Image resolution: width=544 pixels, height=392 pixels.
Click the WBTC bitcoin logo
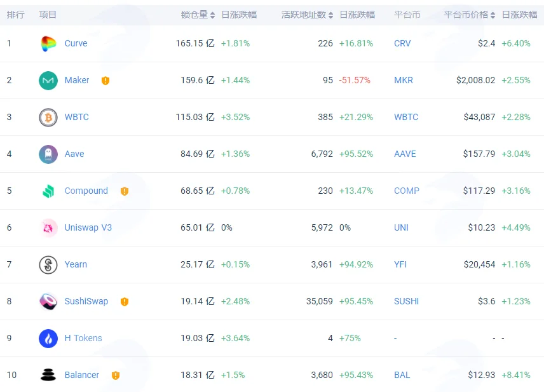click(48, 118)
